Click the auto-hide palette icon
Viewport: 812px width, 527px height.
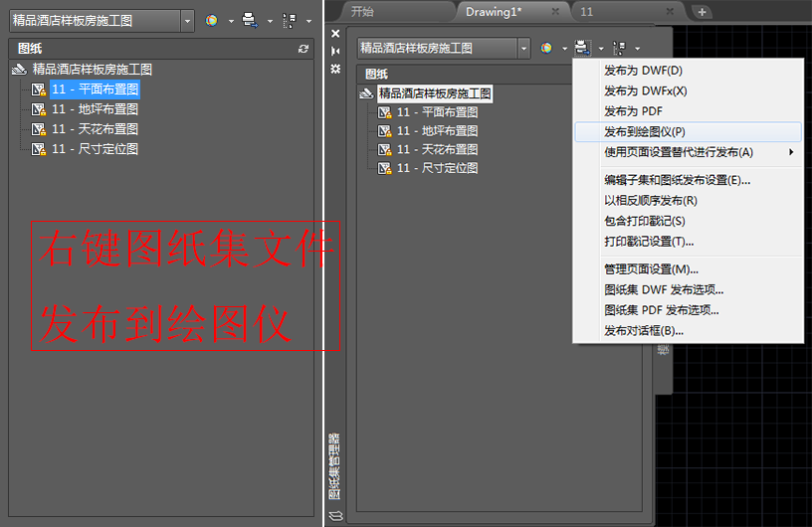[x=335, y=51]
